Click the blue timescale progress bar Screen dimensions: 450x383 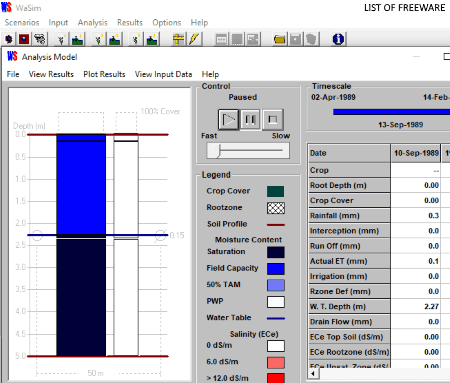392,112
